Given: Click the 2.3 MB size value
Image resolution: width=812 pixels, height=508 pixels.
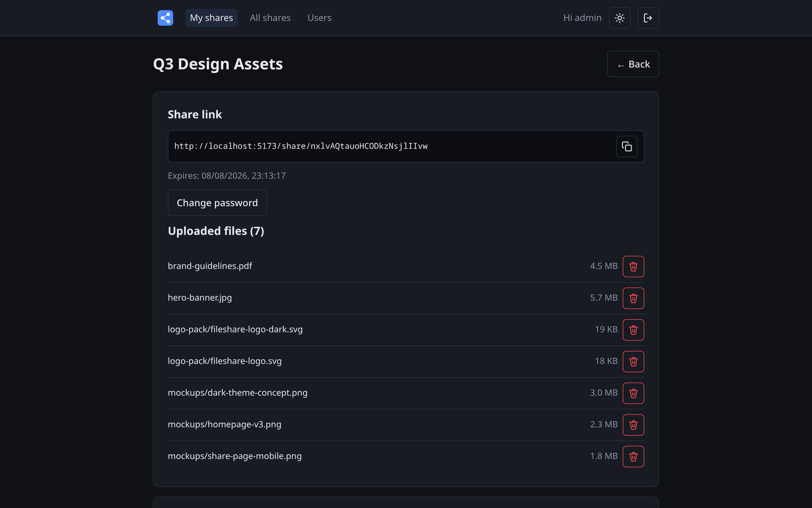Looking at the screenshot, I should pyautogui.click(x=604, y=424).
